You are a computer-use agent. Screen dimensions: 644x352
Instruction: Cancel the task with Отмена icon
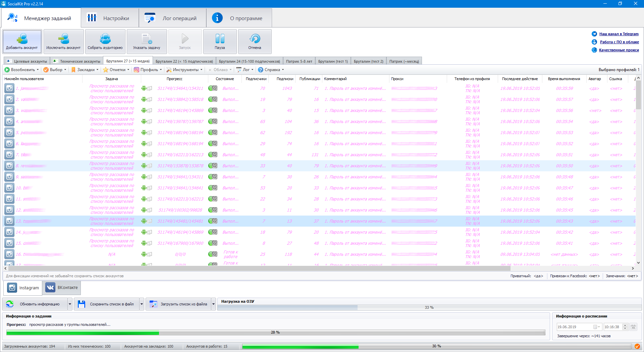point(255,39)
